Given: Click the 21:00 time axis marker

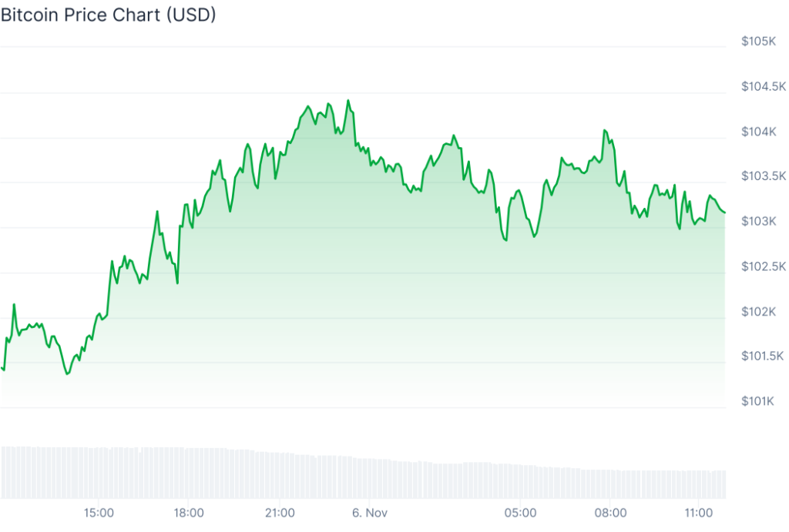Looking at the screenshot, I should click(280, 513).
